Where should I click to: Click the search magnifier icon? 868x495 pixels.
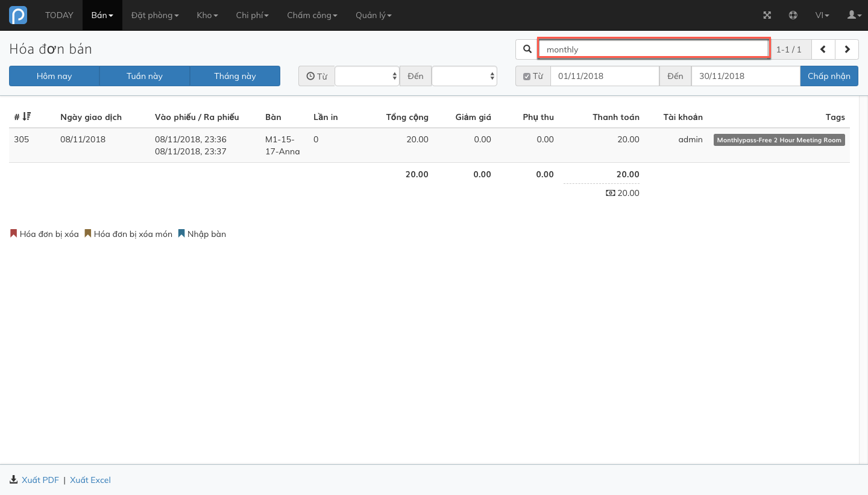[527, 49]
